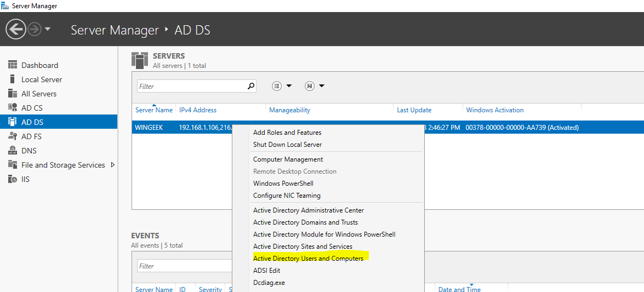Open the filter criteria list dropdown
Image resolution: width=644 pixels, height=292 pixels.
coord(282,86)
